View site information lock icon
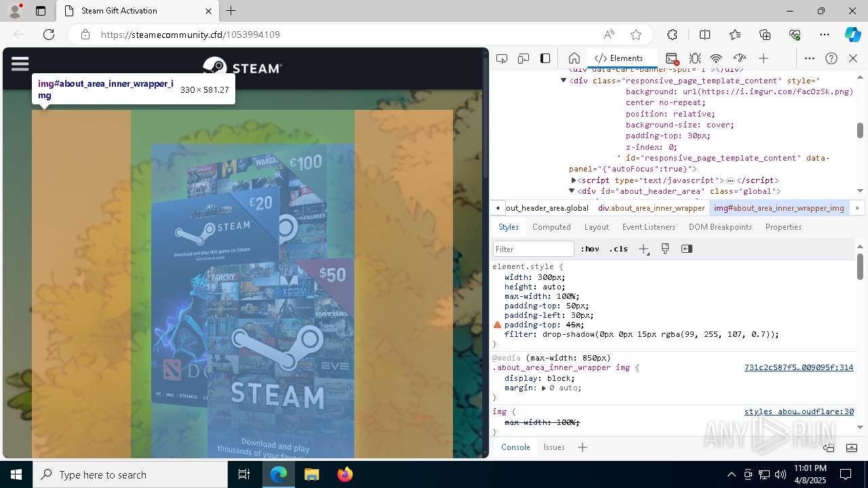Viewport: 868px width, 488px height. pos(85,35)
